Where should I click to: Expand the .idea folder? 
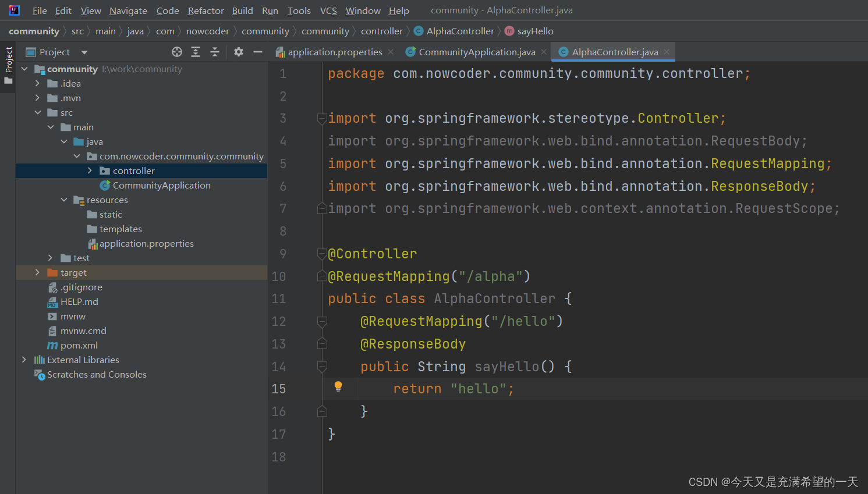pos(37,83)
